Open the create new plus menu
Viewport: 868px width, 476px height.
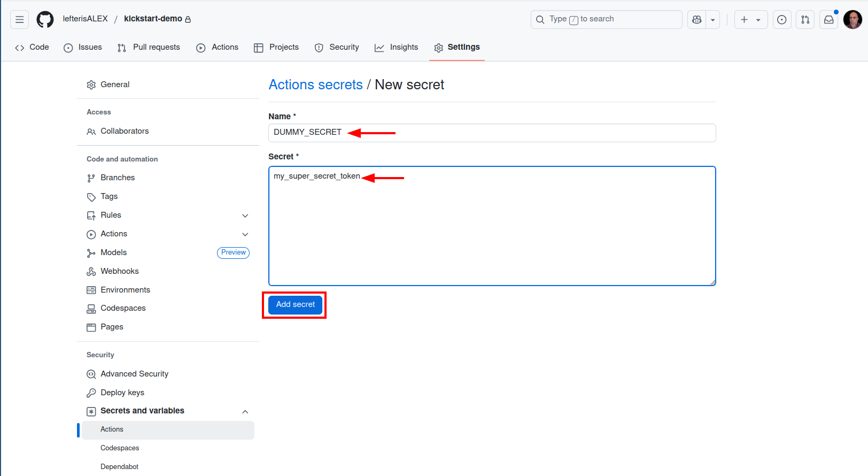[x=751, y=20]
